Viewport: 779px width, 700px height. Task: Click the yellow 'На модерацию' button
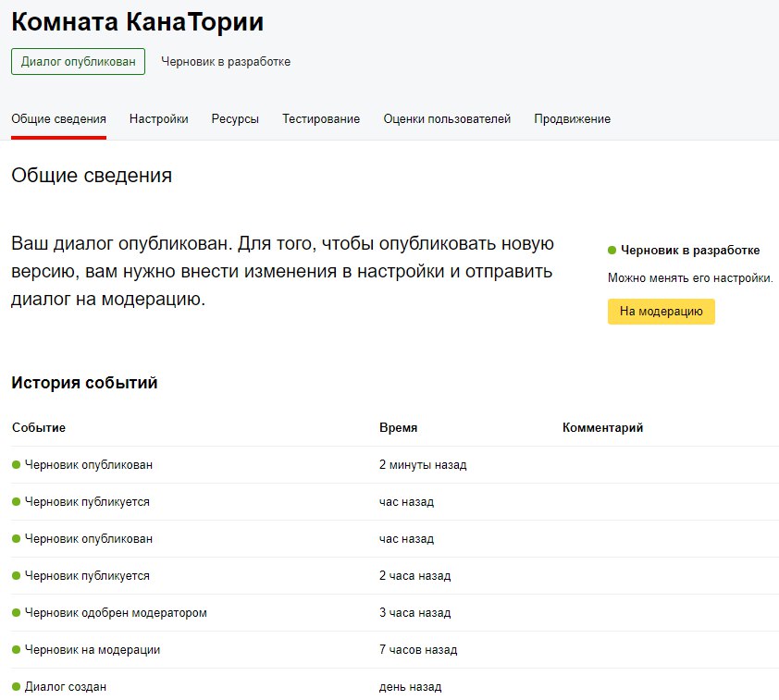point(661,312)
